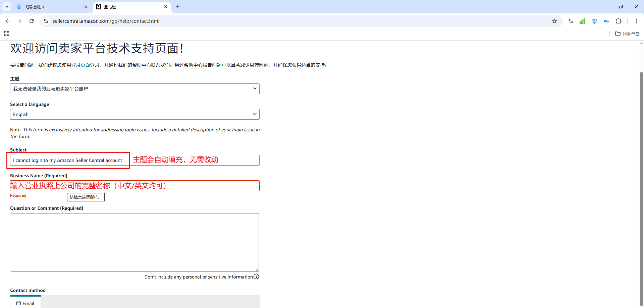Click the red Required validation message
This screenshot has height=308, width=644.
pos(18,195)
